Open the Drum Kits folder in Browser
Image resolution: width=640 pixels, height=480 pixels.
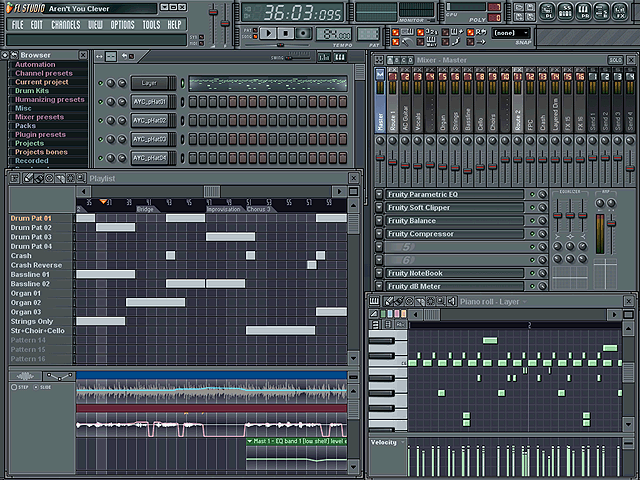tap(32, 91)
